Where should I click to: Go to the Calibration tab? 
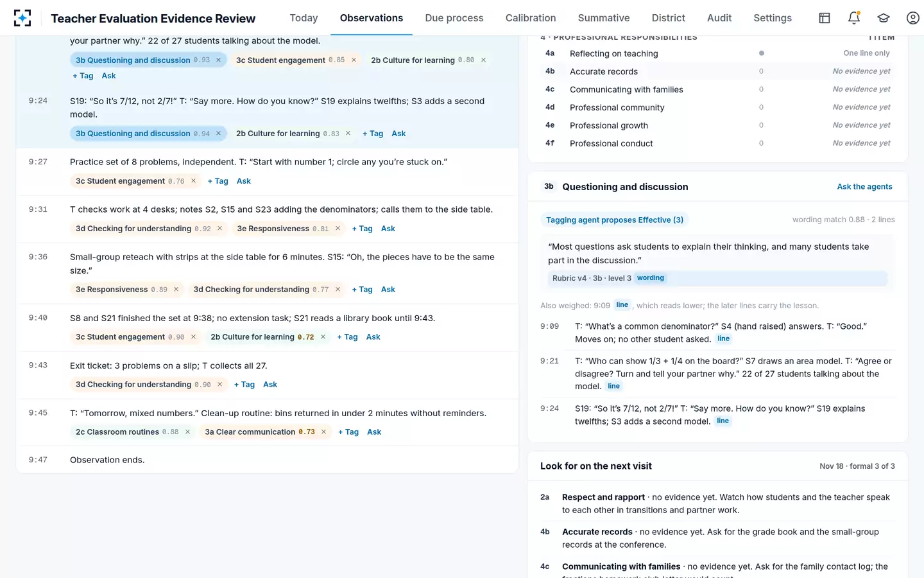click(x=531, y=18)
